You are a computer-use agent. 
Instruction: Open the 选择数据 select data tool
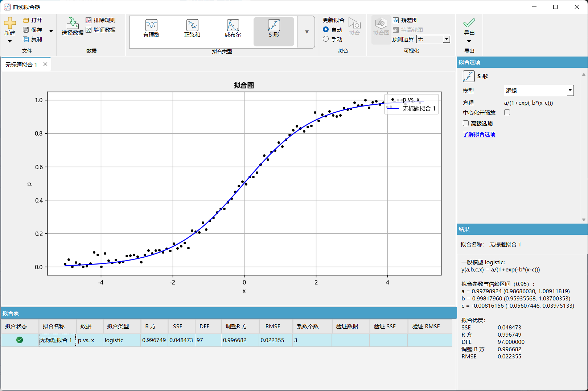pyautogui.click(x=73, y=26)
